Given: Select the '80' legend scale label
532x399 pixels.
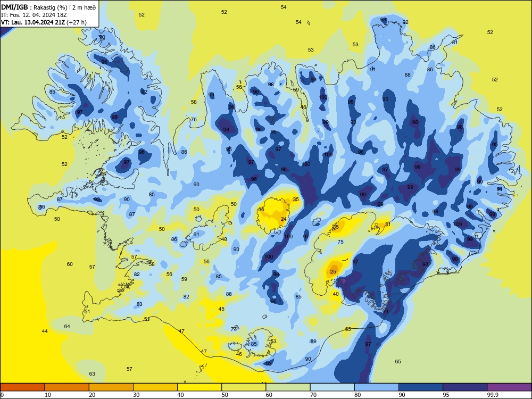Looking at the screenshot, I should coord(358,395).
